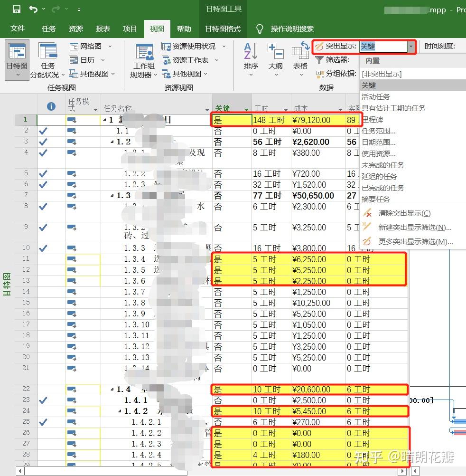Open the Gantt chart (甘特图) view button
This screenshot has width=466, height=476.
click(x=17, y=59)
